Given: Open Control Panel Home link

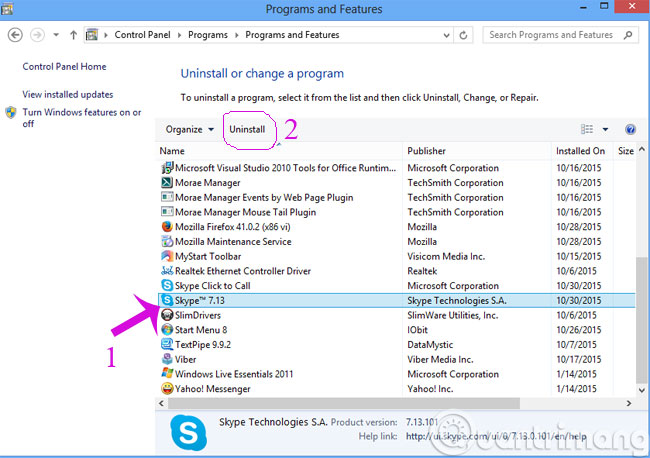Looking at the screenshot, I should [x=64, y=67].
